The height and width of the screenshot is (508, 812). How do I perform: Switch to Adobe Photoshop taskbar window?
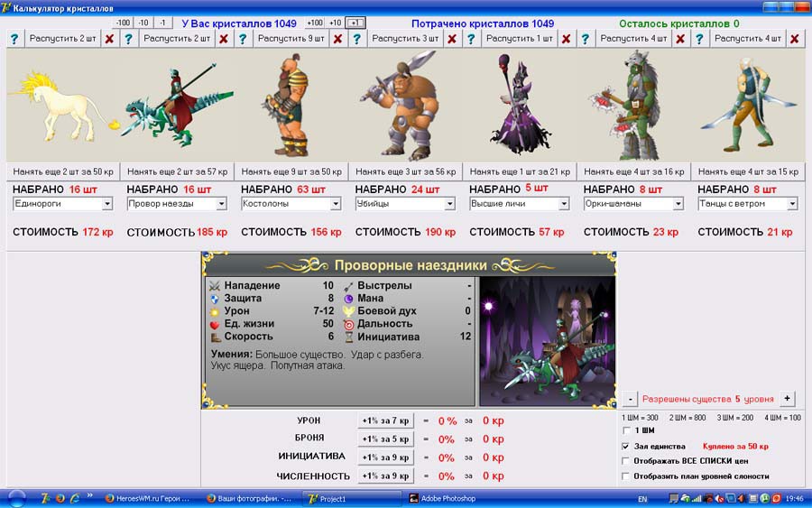tap(452, 499)
